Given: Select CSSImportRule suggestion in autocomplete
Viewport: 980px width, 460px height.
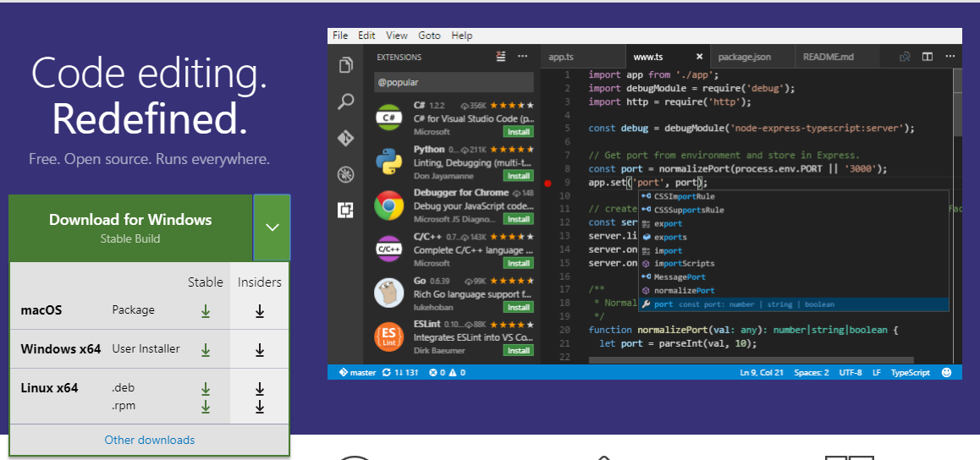Looking at the screenshot, I should [x=794, y=196].
